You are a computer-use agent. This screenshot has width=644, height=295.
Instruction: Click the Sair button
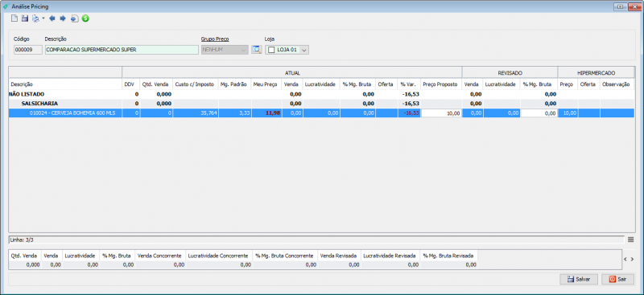(x=617, y=279)
